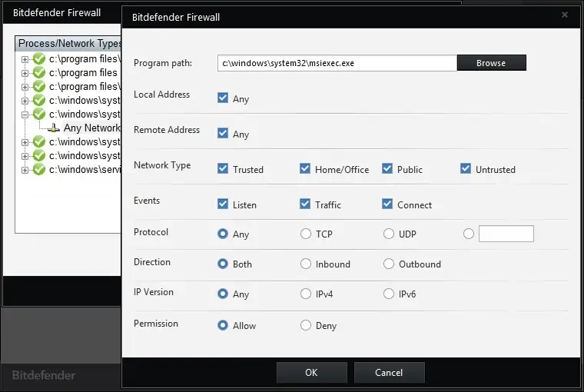The image size is (584, 392).
Task: Click the custom protocol number field
Action: (506, 234)
